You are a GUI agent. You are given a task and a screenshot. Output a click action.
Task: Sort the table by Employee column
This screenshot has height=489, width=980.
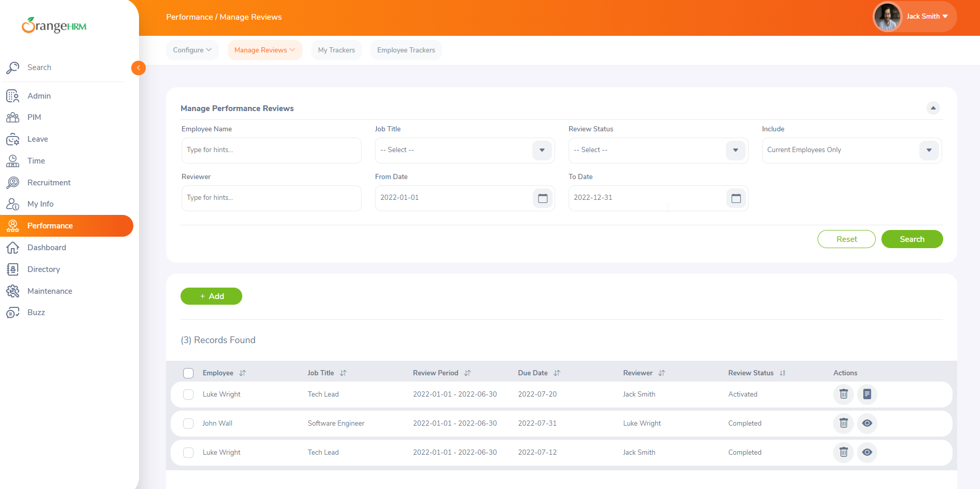242,373
